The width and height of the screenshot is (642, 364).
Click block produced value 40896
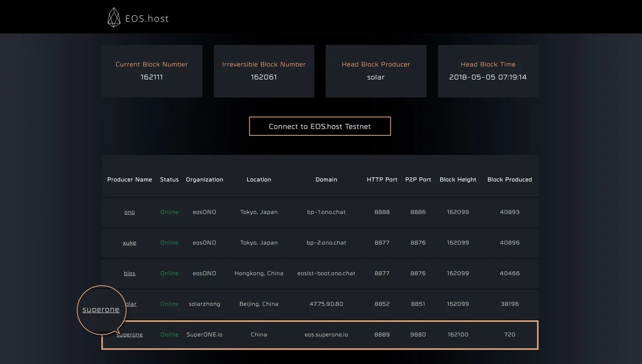click(x=510, y=243)
